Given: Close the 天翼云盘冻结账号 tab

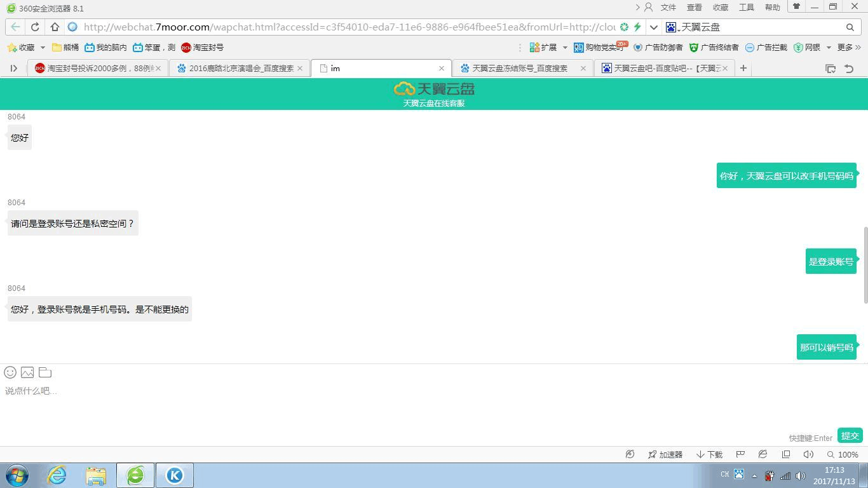Looking at the screenshot, I should (583, 68).
